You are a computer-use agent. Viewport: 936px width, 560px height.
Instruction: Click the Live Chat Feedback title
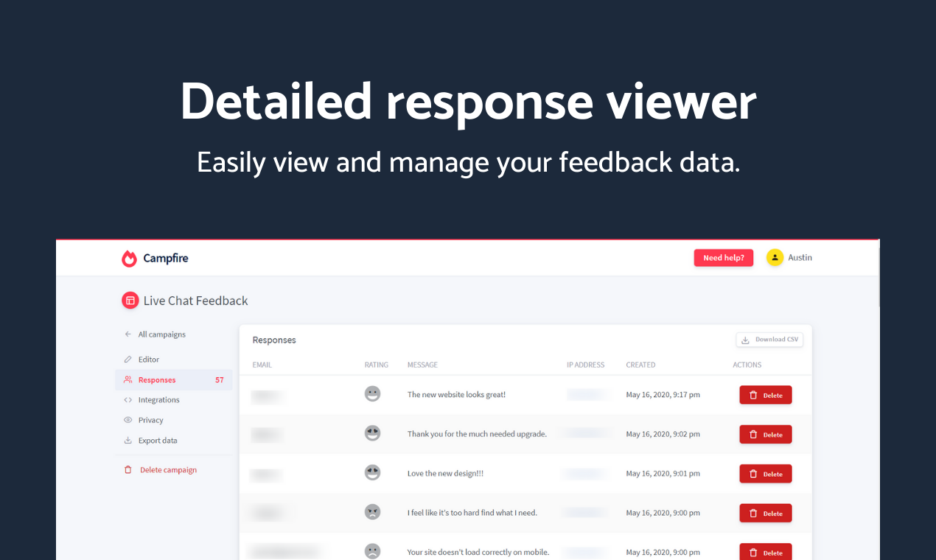[195, 301]
